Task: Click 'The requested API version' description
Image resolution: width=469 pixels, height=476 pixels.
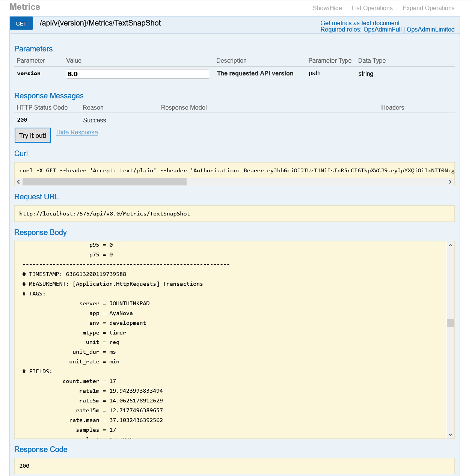Action: click(255, 73)
